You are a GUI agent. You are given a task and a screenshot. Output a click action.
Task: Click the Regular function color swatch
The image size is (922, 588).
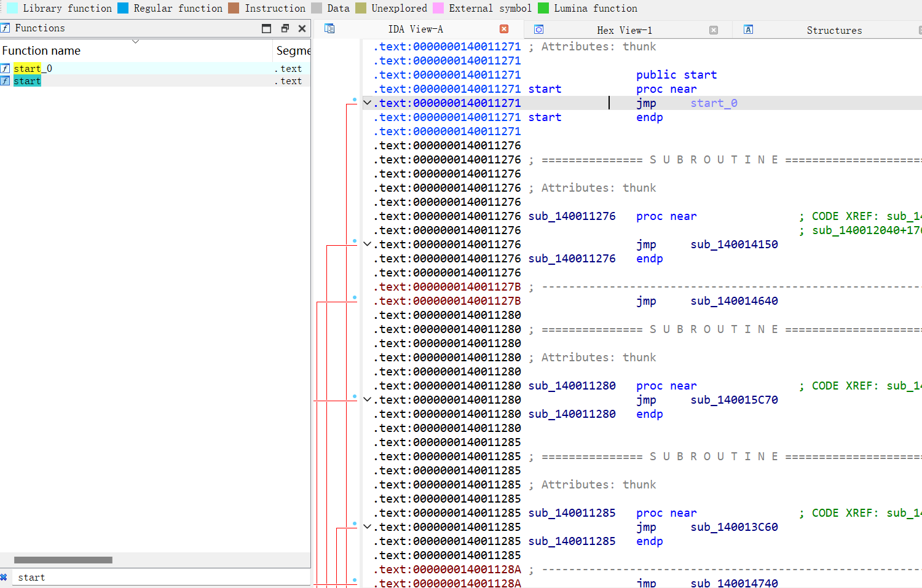(x=123, y=8)
